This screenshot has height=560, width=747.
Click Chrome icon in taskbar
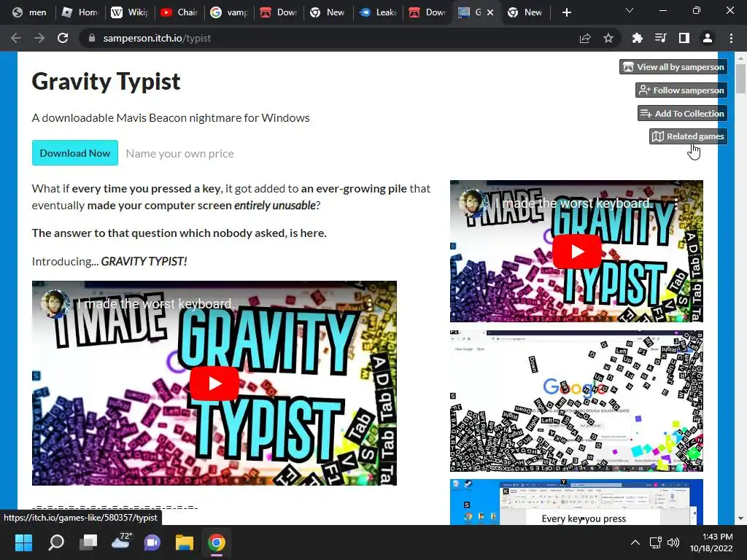point(217,542)
